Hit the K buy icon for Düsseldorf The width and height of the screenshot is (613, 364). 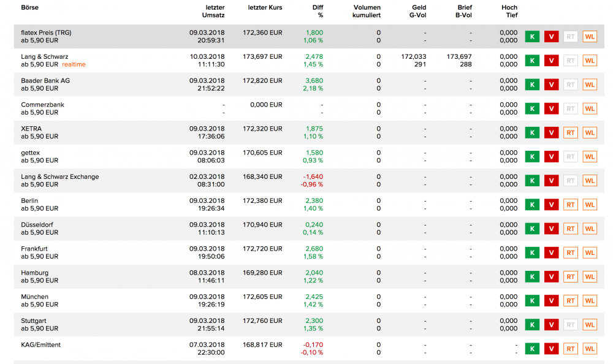(x=531, y=229)
